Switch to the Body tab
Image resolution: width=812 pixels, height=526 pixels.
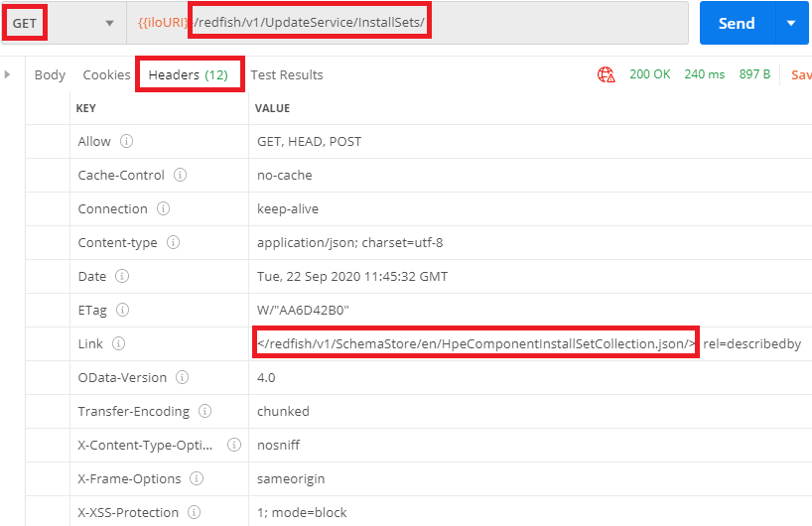tap(50, 74)
